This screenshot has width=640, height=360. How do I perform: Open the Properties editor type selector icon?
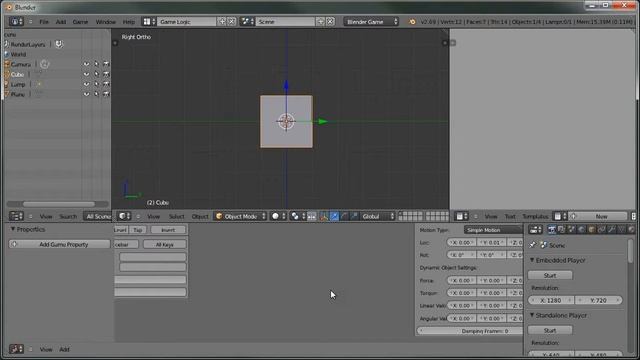[x=535, y=230]
